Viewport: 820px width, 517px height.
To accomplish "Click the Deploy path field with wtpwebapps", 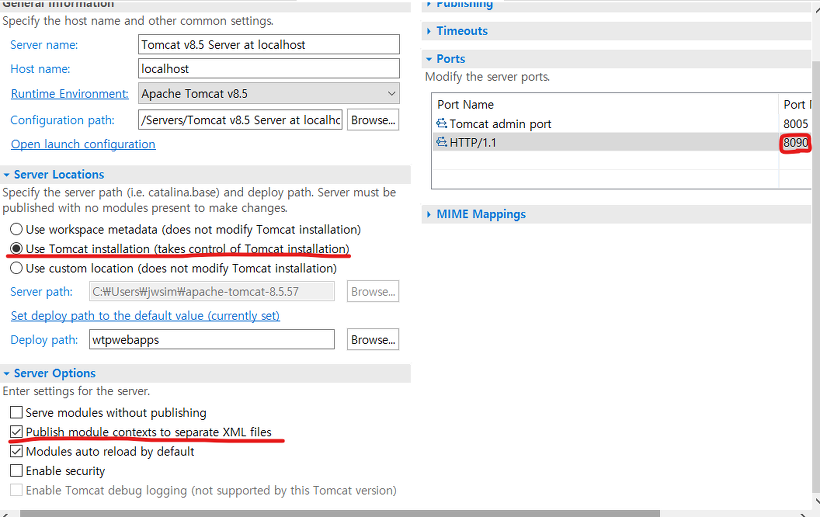I will 212,339.
